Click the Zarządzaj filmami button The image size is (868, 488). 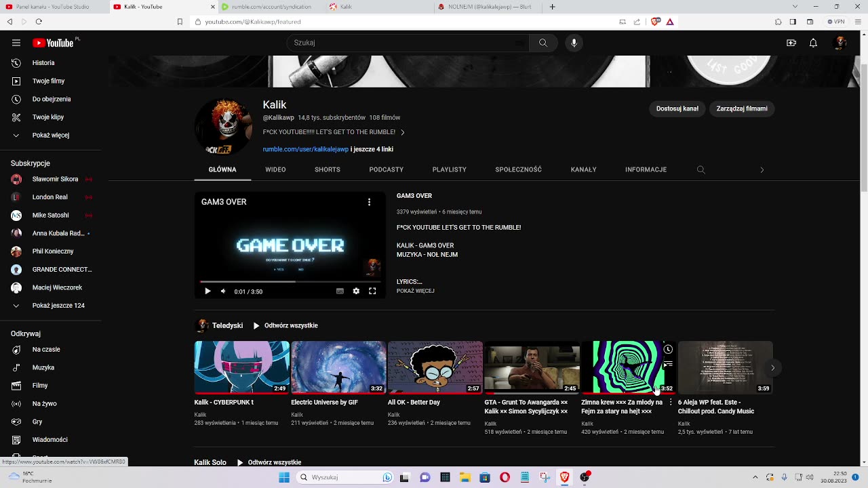tap(742, 108)
